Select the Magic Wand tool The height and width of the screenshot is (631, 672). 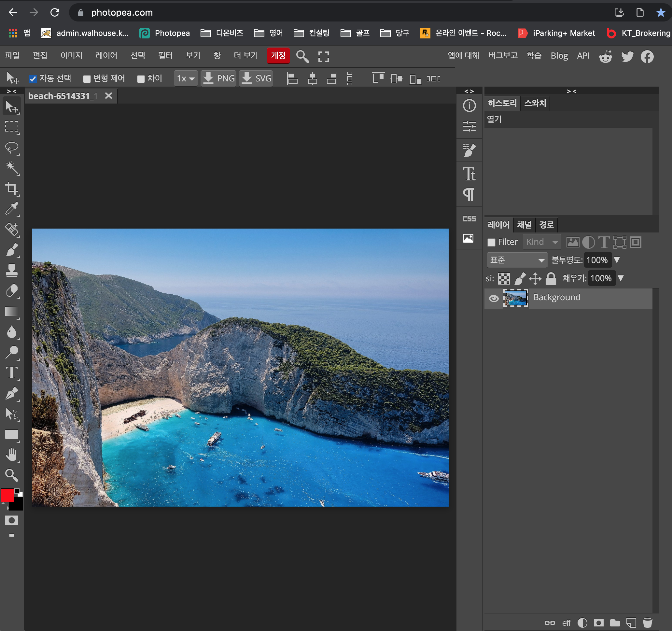(x=12, y=168)
